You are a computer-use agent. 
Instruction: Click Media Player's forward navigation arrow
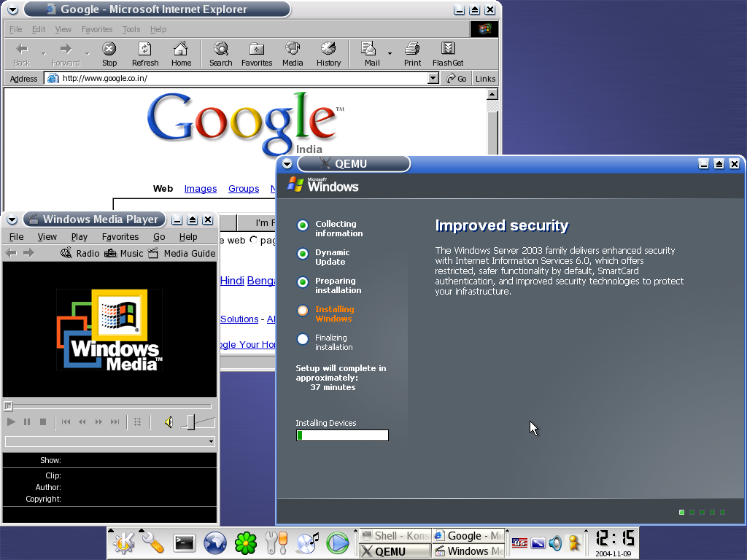coord(28,253)
